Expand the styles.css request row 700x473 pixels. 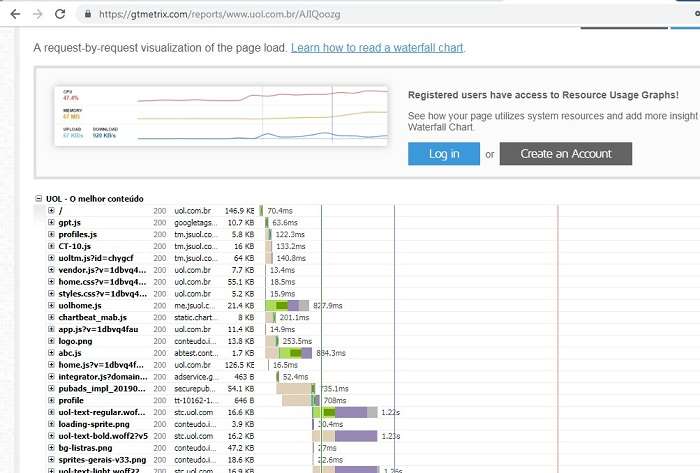click(x=51, y=294)
